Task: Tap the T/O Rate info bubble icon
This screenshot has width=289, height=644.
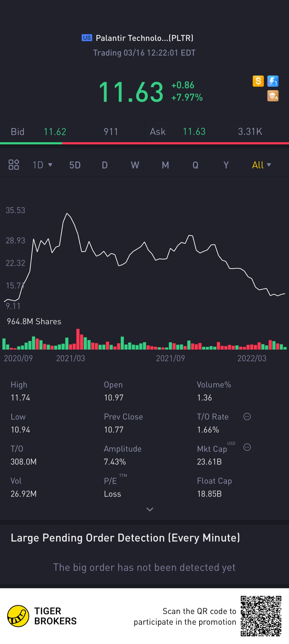Action: click(x=247, y=416)
